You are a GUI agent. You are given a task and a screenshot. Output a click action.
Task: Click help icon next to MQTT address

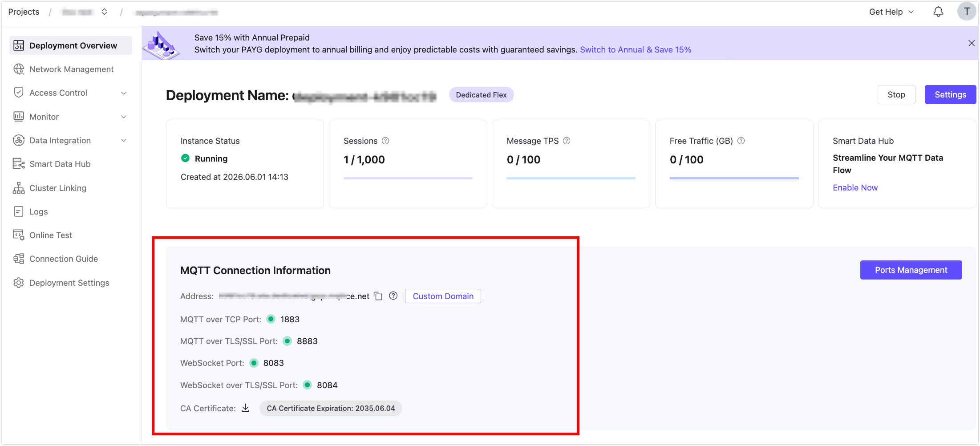(x=393, y=296)
